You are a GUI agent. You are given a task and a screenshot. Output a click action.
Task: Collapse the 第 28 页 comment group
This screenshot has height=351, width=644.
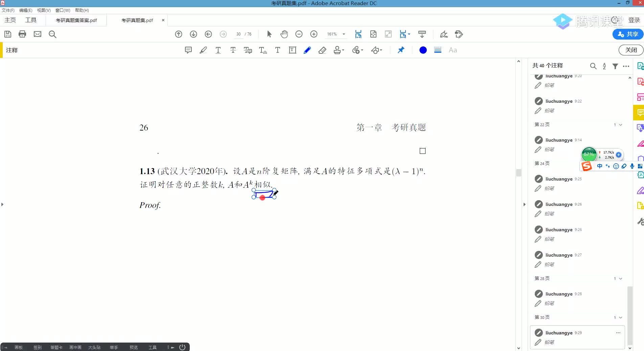click(621, 279)
